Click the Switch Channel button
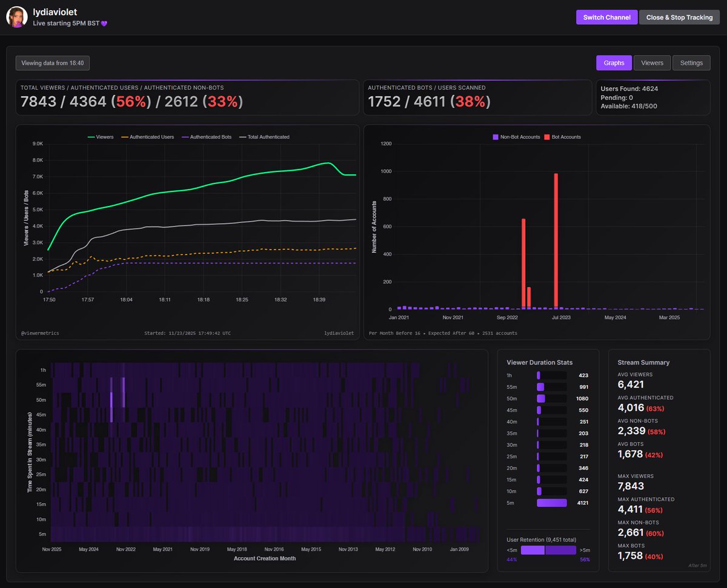 point(606,17)
